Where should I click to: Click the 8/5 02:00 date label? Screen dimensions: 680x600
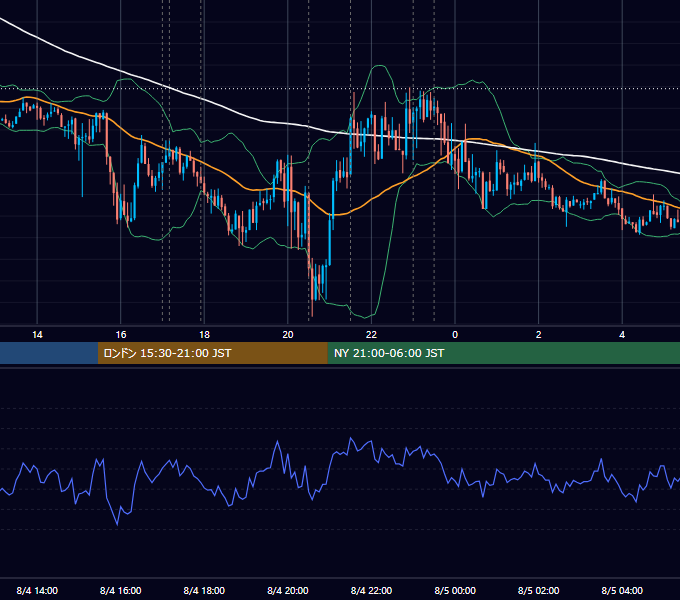click(x=539, y=590)
